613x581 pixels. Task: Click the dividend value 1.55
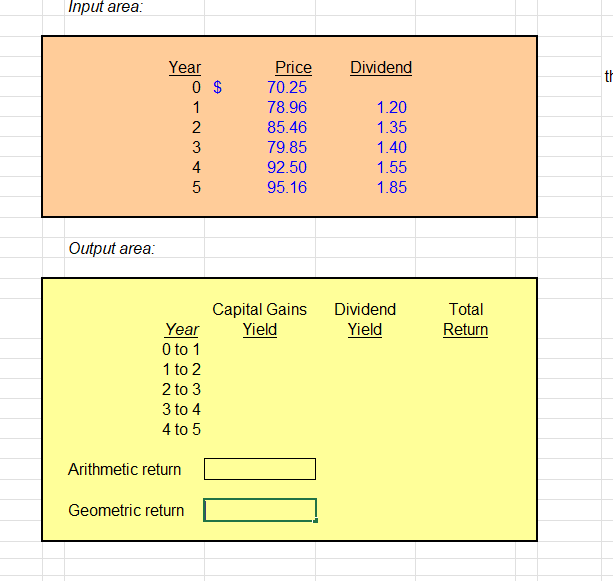coord(391,167)
